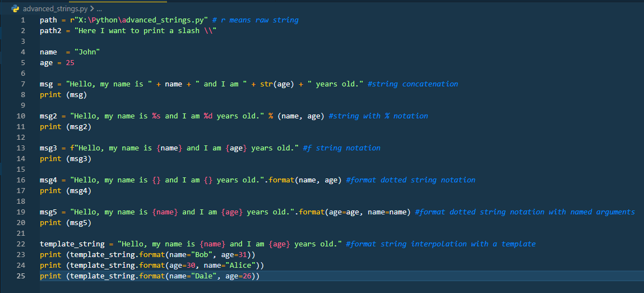Click the %d placeholder in msg2
Viewport: 644px width, 293px height.
point(209,116)
